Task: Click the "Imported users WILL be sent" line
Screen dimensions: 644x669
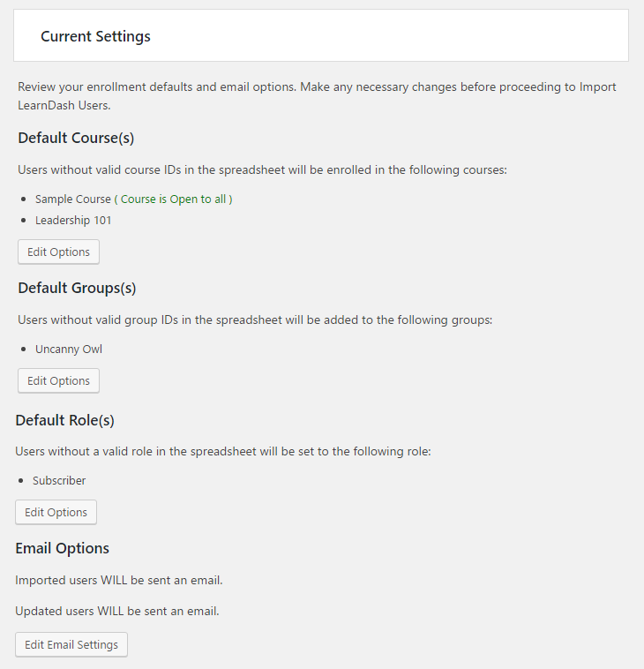Action: click(118, 580)
